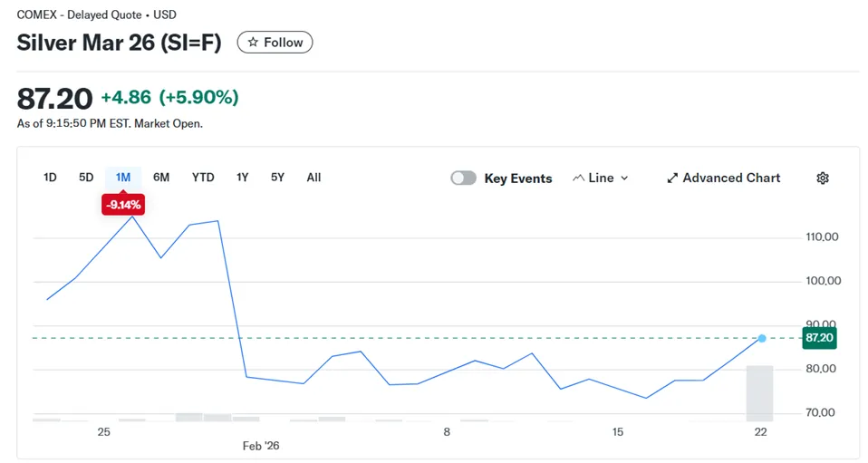Image resolution: width=868 pixels, height=463 pixels.
Task: Click the red -9.14% change badge
Action: click(x=123, y=206)
